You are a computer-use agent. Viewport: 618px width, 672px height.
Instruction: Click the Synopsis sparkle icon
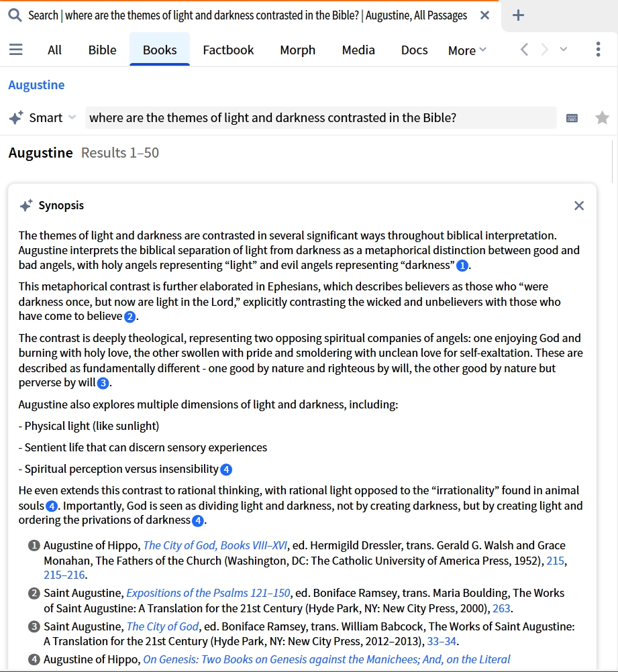coord(26,206)
